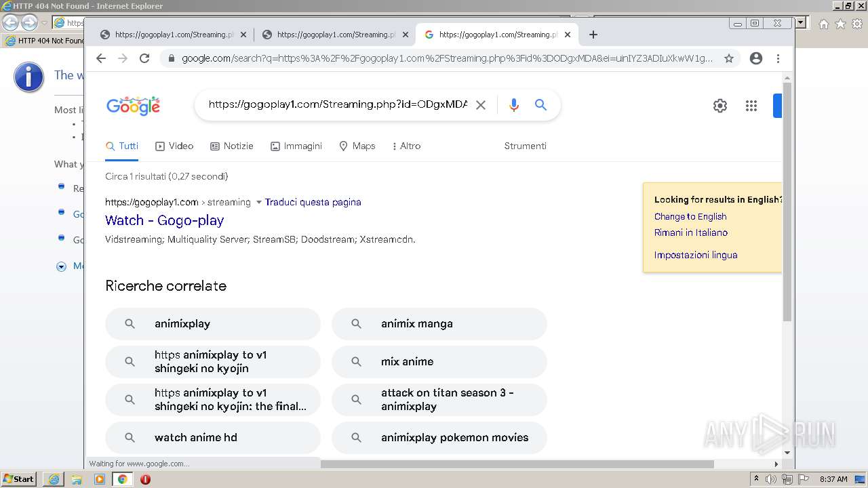Click vertical scrollbar of Chrome page
Screen dimensions: 868x488
pyautogui.click(x=787, y=202)
